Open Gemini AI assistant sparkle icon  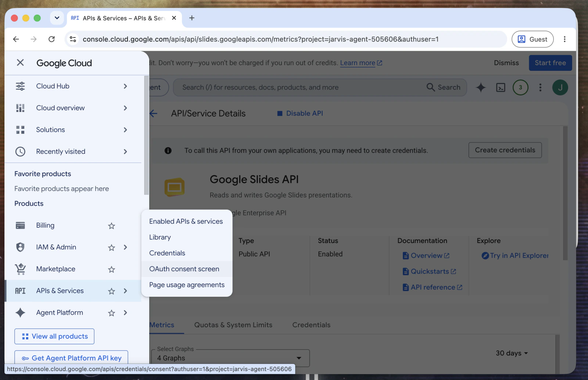tap(481, 87)
